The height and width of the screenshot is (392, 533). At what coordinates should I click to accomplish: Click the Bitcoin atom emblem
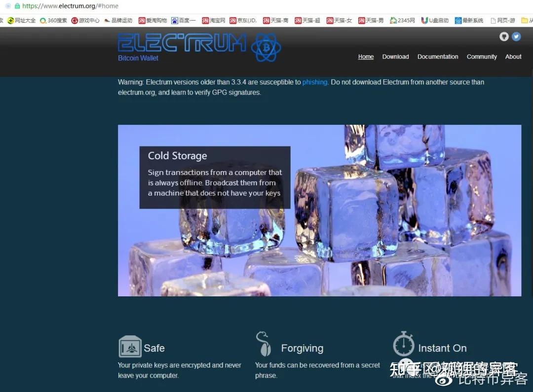[266, 47]
